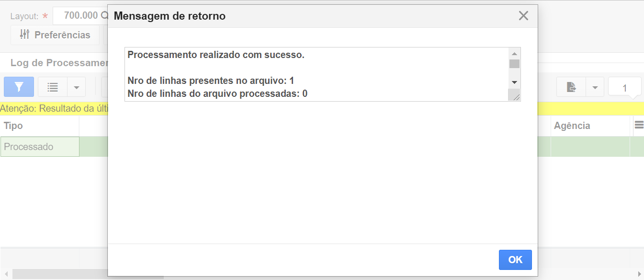Click the export file icon
Viewport: 644px width, 280px height.
coord(571,87)
